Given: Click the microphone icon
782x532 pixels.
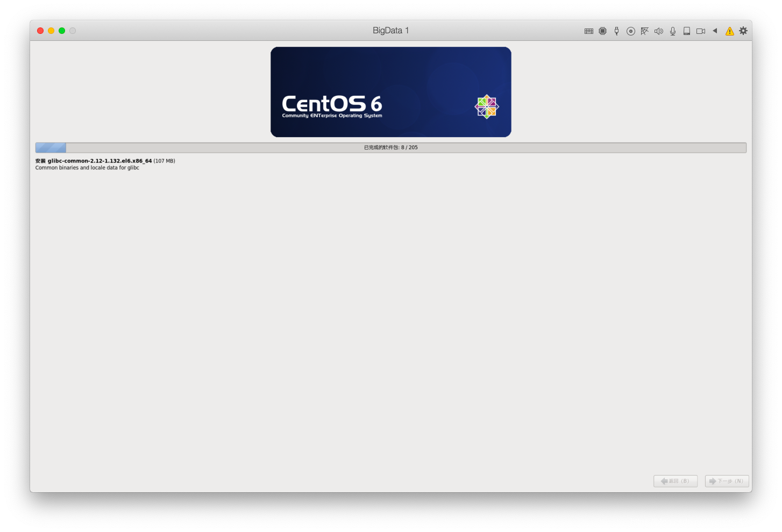Looking at the screenshot, I should (x=673, y=31).
